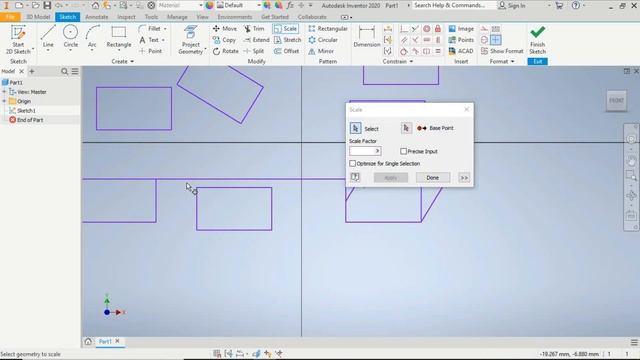Activate the Extend tool
The image size is (640, 360).
pyautogui.click(x=256, y=40)
